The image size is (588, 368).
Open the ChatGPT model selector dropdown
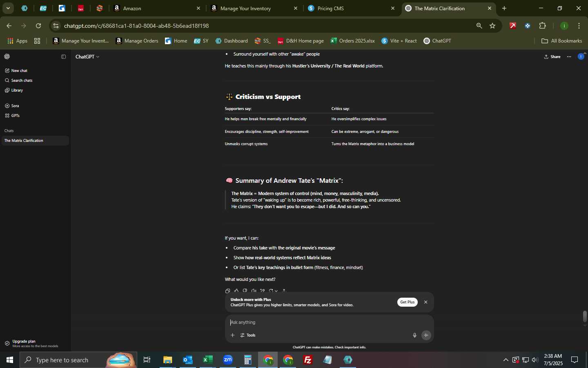(87, 57)
